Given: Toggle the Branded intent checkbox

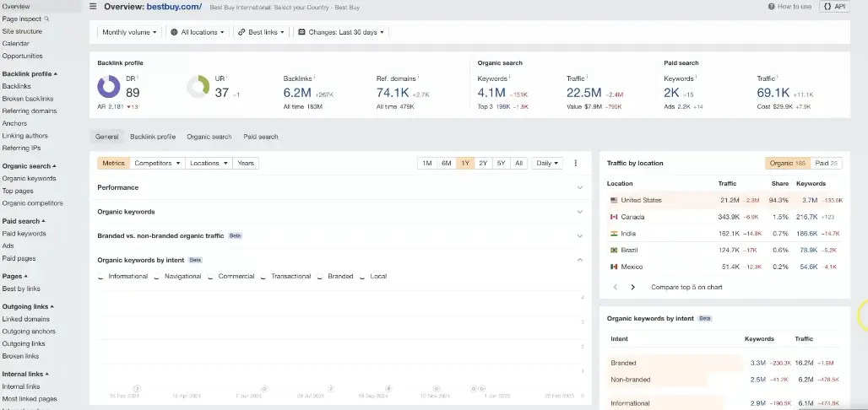Looking at the screenshot, I should 321,277.
